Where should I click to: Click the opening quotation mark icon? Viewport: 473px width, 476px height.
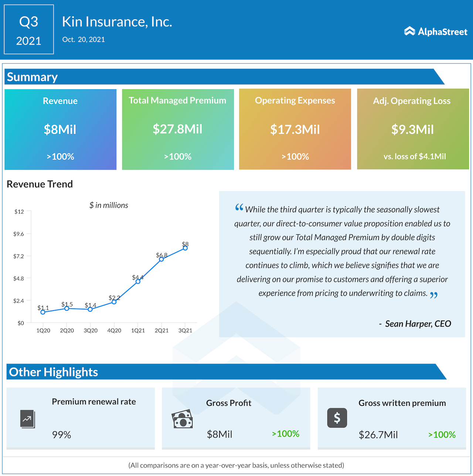click(x=239, y=208)
